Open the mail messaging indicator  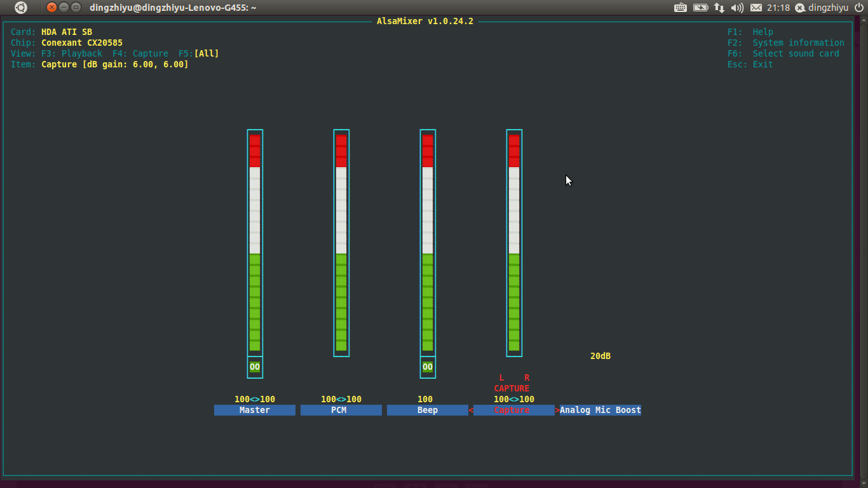click(x=756, y=8)
